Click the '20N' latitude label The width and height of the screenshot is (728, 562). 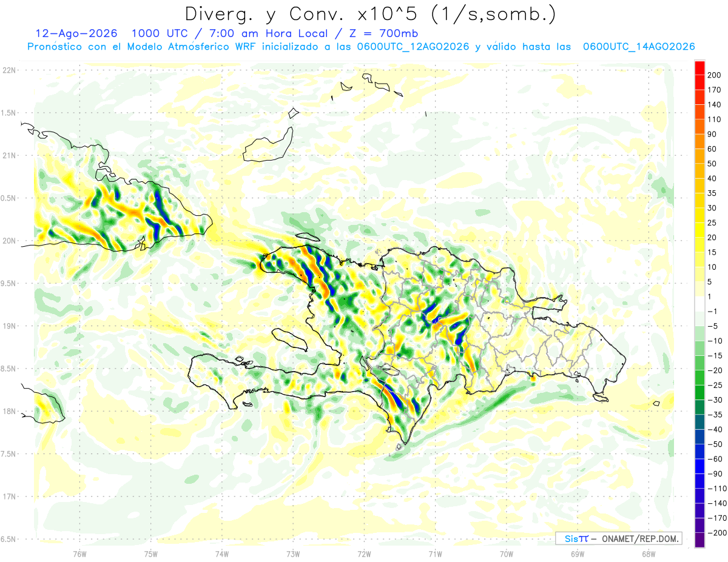pyautogui.click(x=9, y=241)
